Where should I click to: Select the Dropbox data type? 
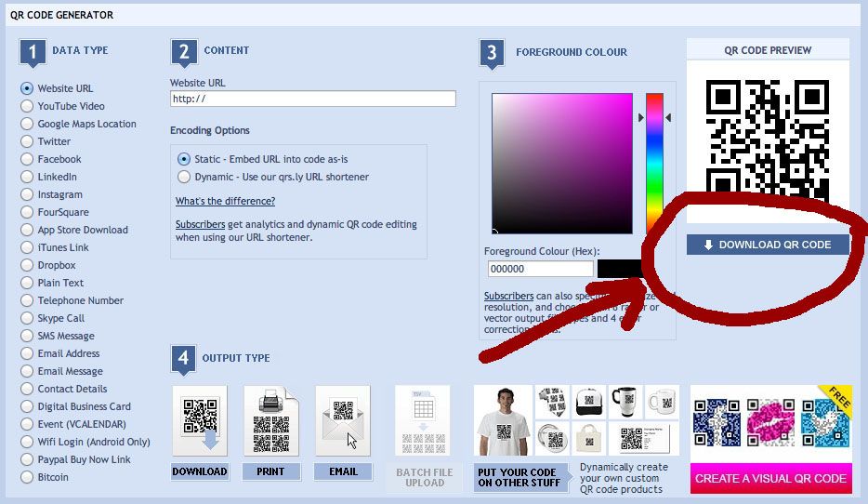pos(27,265)
